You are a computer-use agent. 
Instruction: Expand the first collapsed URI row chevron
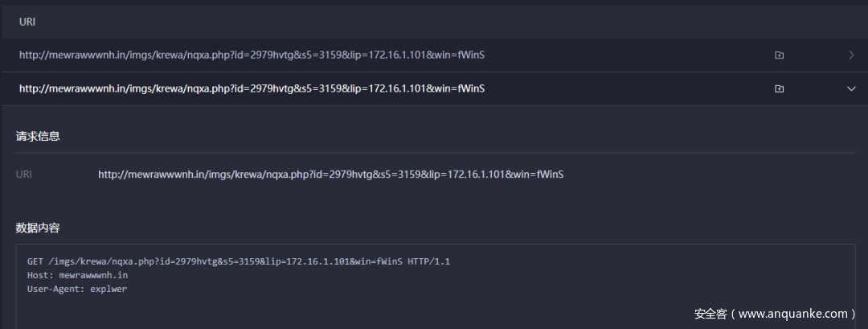tap(851, 56)
